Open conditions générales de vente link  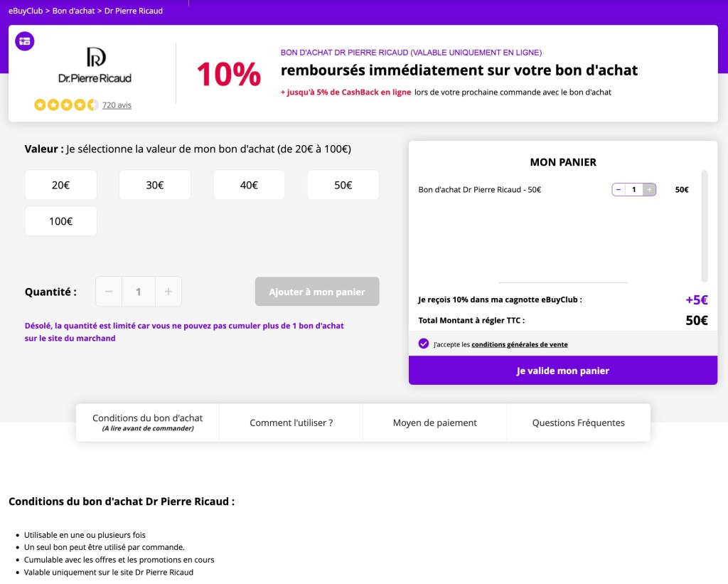pos(519,344)
